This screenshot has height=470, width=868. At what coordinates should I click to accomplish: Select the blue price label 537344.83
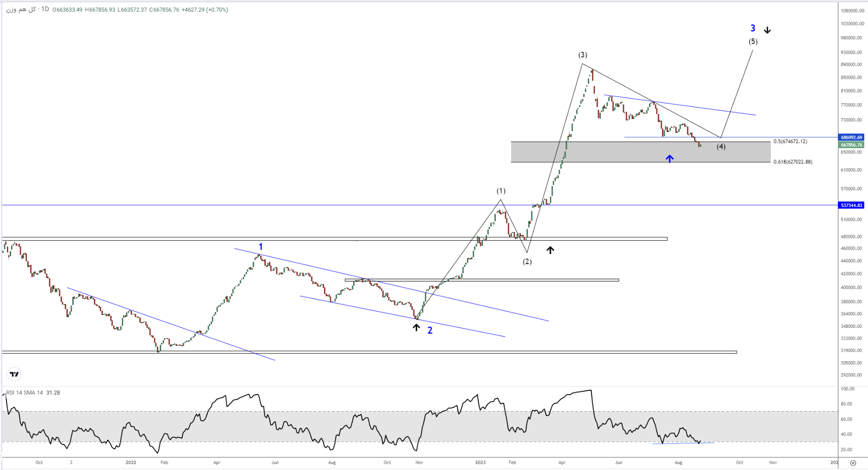[852, 205]
